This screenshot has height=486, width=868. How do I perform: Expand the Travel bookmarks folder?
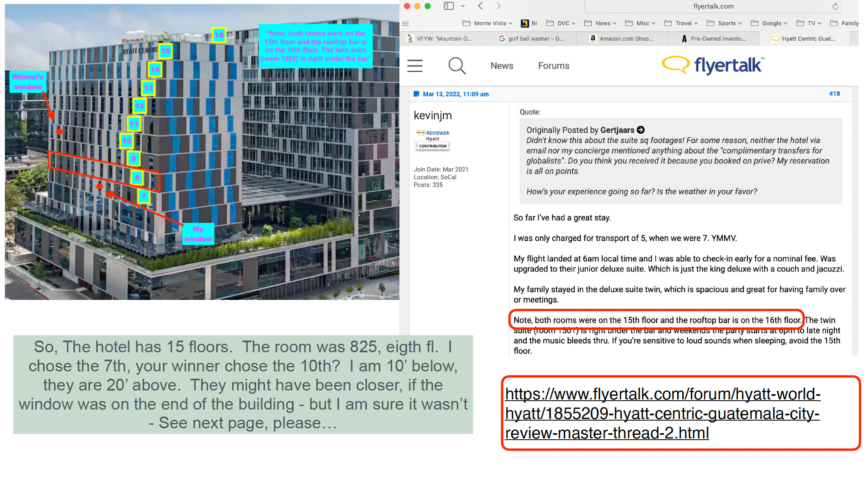tap(680, 23)
